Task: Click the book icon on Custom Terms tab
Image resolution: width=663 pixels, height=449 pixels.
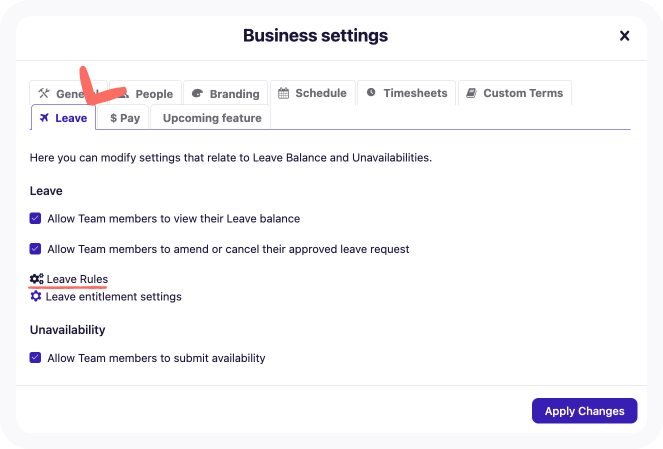Action: tap(471, 93)
